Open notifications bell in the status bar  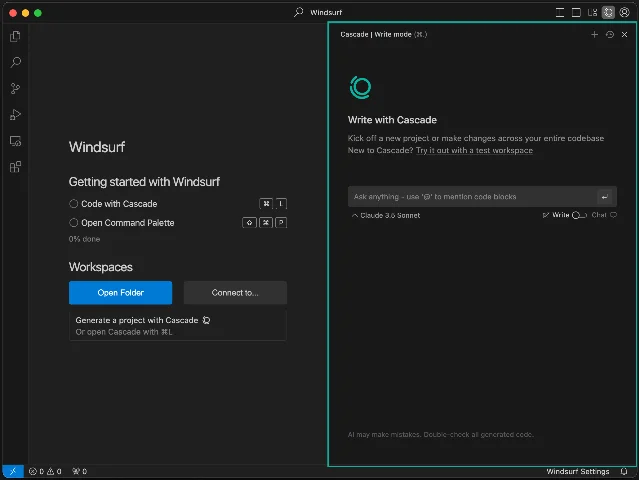624,471
